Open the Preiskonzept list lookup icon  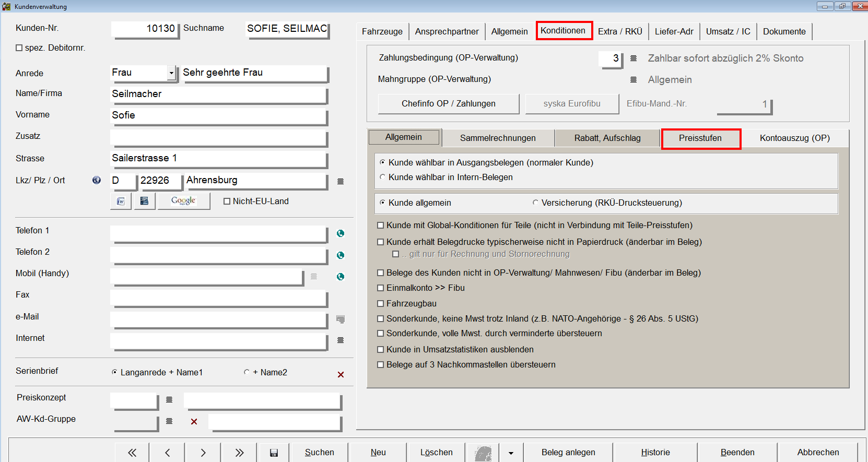pyautogui.click(x=169, y=399)
